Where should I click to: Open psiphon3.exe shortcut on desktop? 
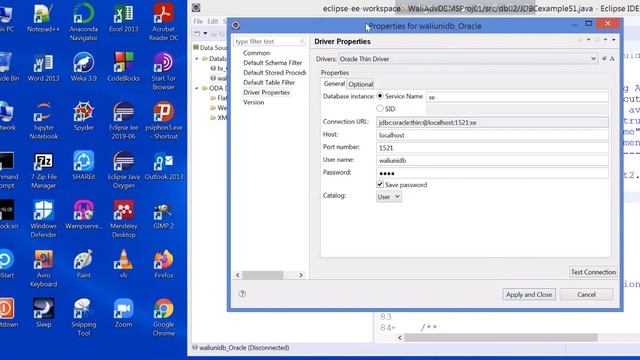(163, 121)
